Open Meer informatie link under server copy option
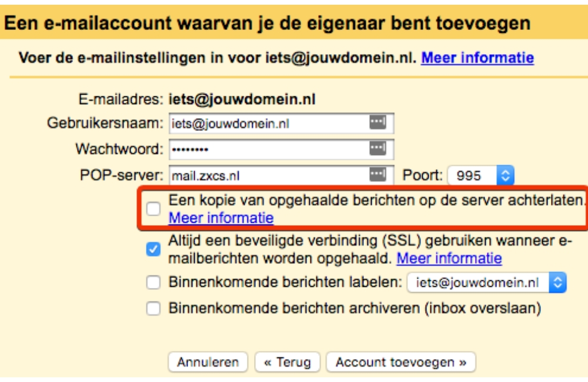The width and height of the screenshot is (588, 382). click(221, 218)
